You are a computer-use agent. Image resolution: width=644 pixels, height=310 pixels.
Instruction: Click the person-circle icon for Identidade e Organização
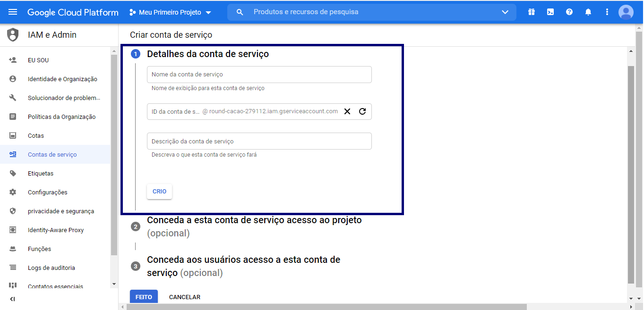(13, 79)
